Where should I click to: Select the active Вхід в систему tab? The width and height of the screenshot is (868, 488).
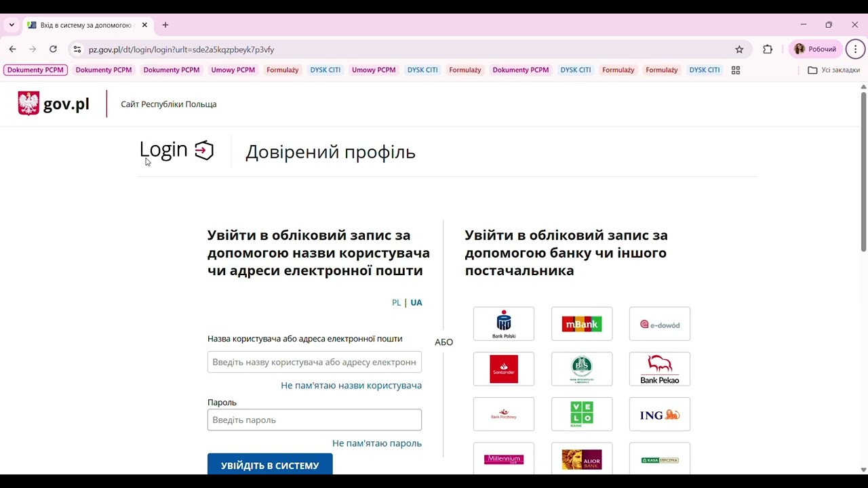[x=87, y=25]
